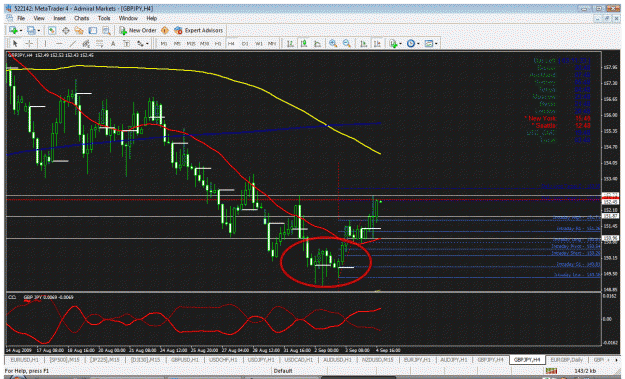Open the Profiles icon
The height and width of the screenshot is (379, 625).
tap(31, 30)
